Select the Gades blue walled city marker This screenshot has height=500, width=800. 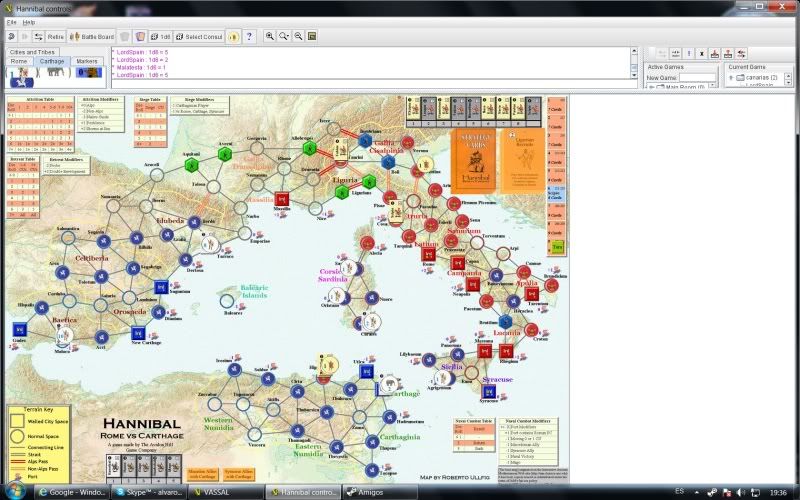pyautogui.click(x=19, y=329)
